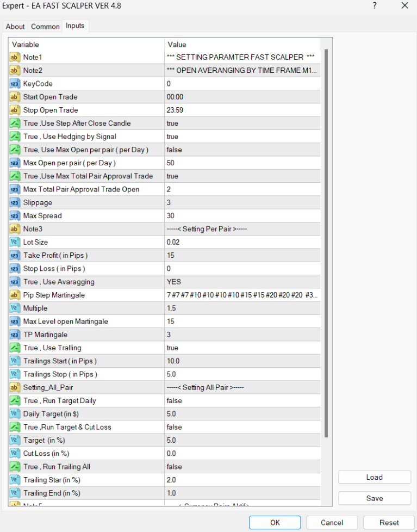The image size is (417, 532).
Task: Click the vertical scrollbar of the inputs list
Action: 326,245
